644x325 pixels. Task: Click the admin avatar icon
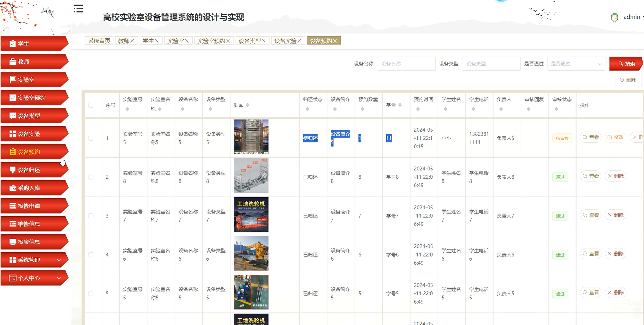pos(614,17)
